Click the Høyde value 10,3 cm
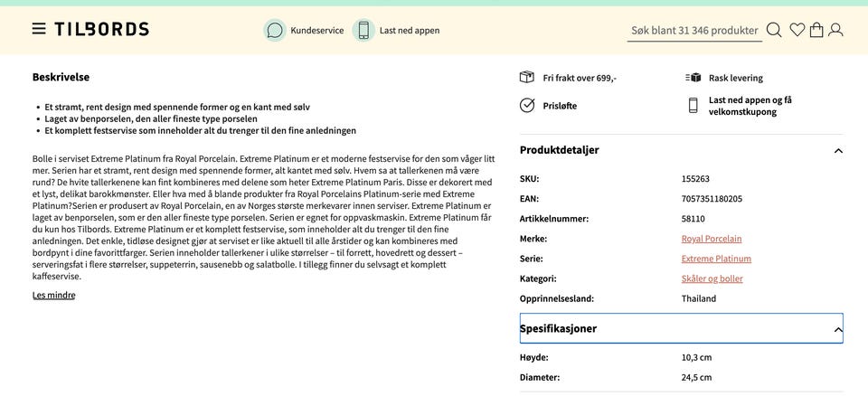The height and width of the screenshot is (396, 868). tap(696, 358)
